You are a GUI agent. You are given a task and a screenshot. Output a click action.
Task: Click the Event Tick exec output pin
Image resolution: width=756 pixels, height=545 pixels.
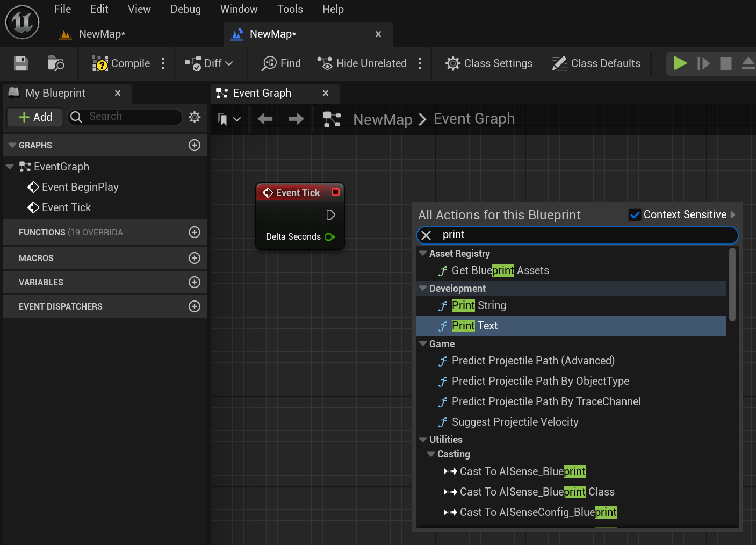[331, 215]
